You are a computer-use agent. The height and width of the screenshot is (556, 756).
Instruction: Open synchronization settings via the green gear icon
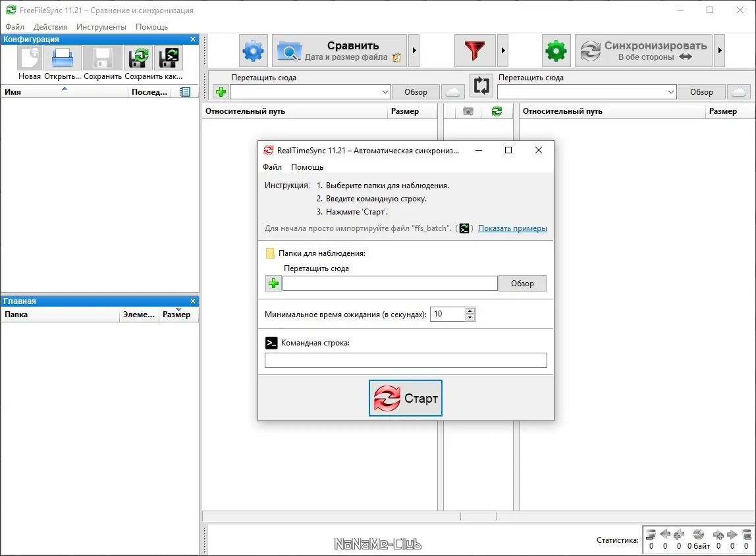[x=556, y=50]
